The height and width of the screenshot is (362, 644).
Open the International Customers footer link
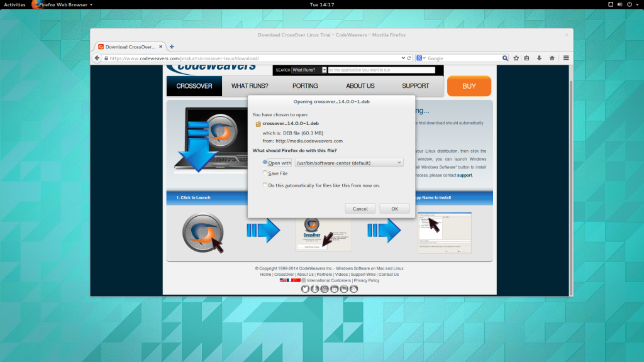(x=329, y=281)
